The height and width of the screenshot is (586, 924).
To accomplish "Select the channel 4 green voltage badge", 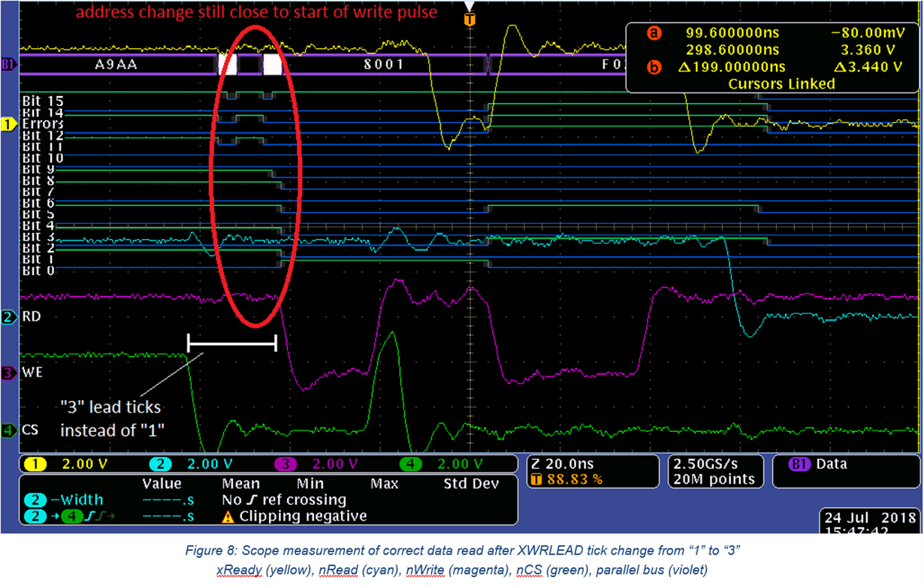I will 411,464.
